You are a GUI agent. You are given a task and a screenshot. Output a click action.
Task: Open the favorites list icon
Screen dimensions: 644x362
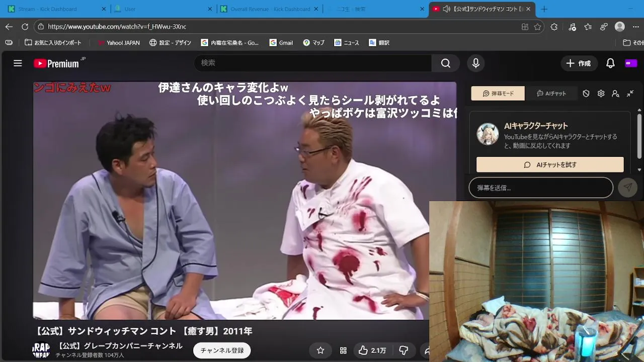pyautogui.click(x=588, y=27)
